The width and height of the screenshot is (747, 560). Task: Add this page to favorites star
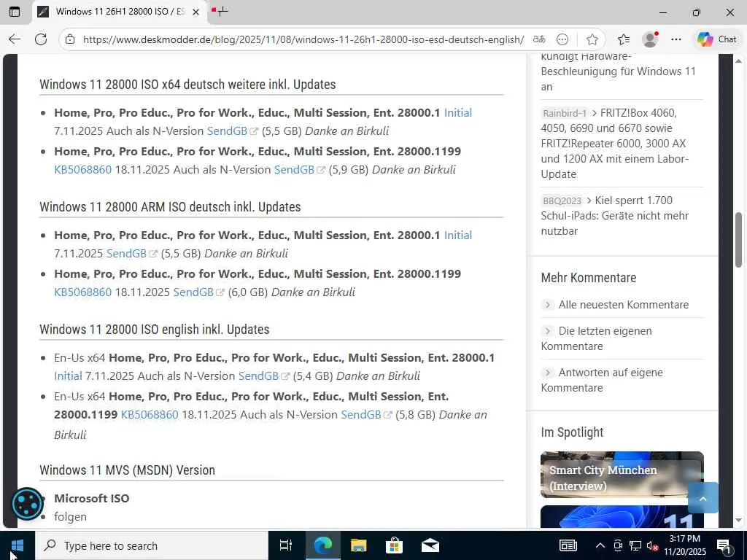point(592,39)
